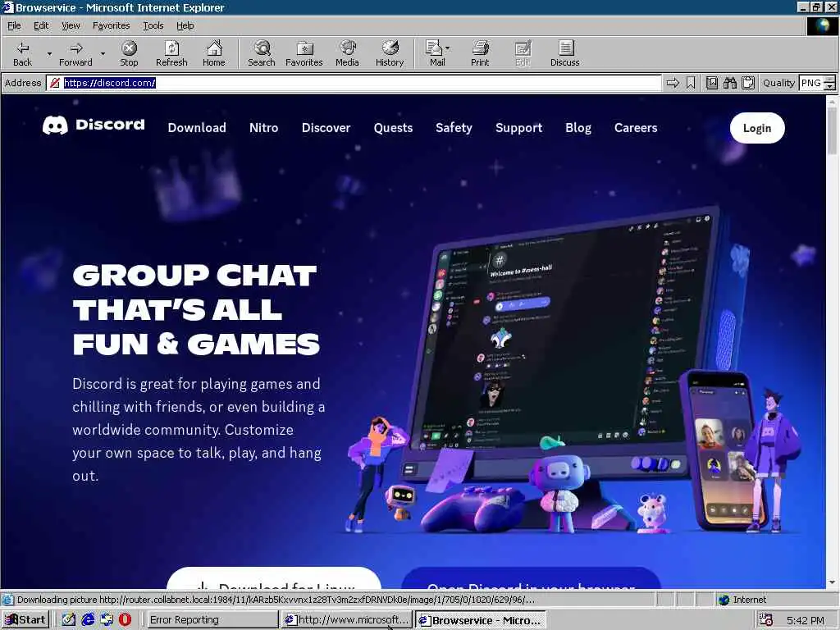Click the 5:42 PM system clock
840x630 pixels.
click(x=806, y=620)
